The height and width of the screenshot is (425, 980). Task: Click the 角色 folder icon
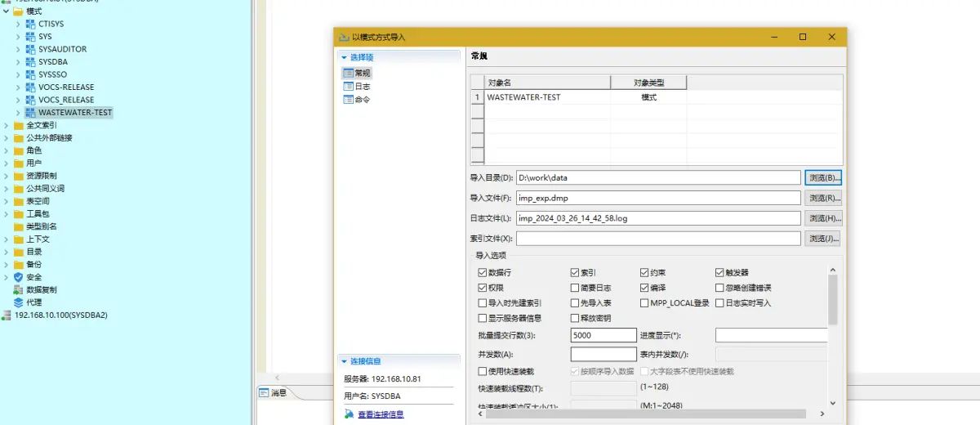coord(18,150)
